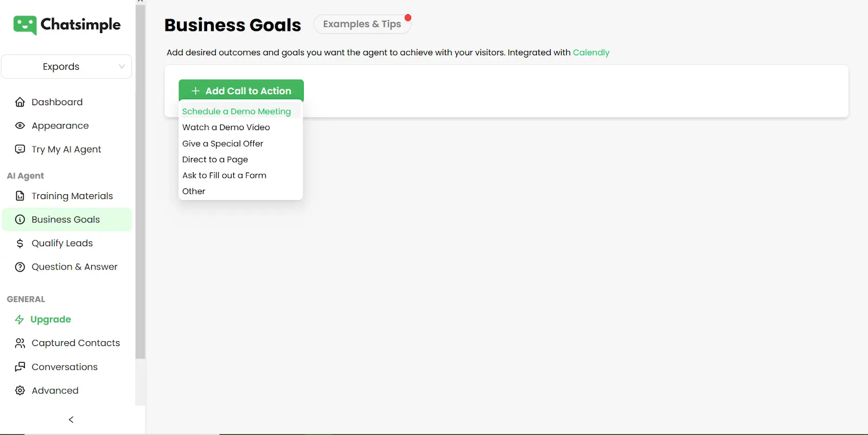868x435 pixels.
Task: Pick Ask to Fill out a Form
Action: coord(225,175)
